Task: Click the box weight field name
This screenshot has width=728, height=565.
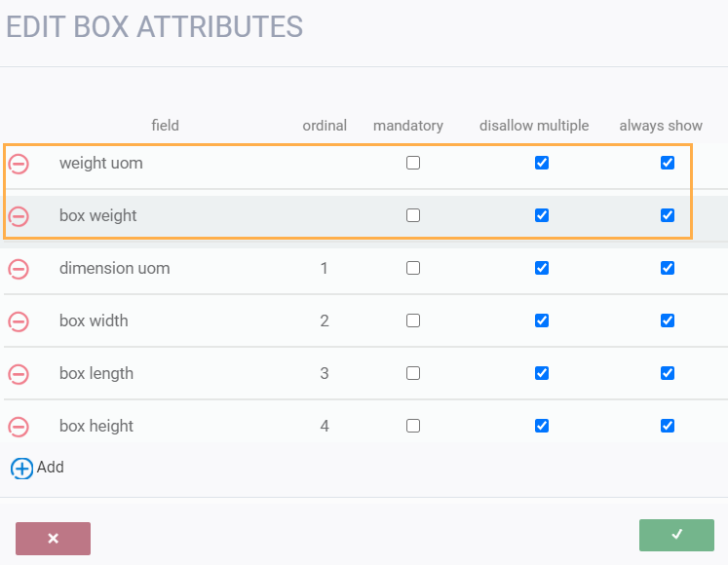Action: [97, 215]
